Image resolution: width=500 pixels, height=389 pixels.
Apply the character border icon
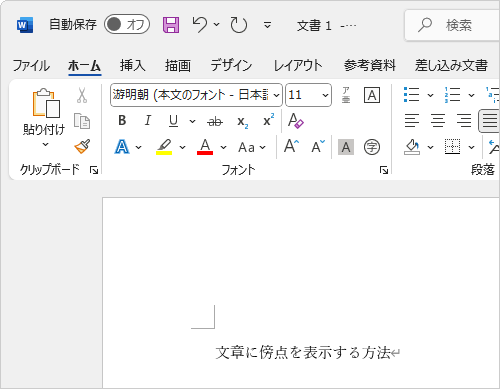[372, 95]
